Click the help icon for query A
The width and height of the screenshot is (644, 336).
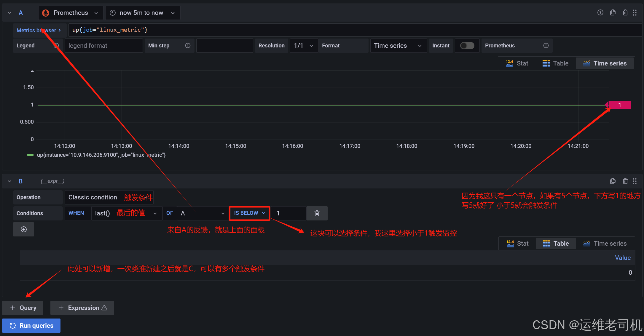tap(600, 12)
